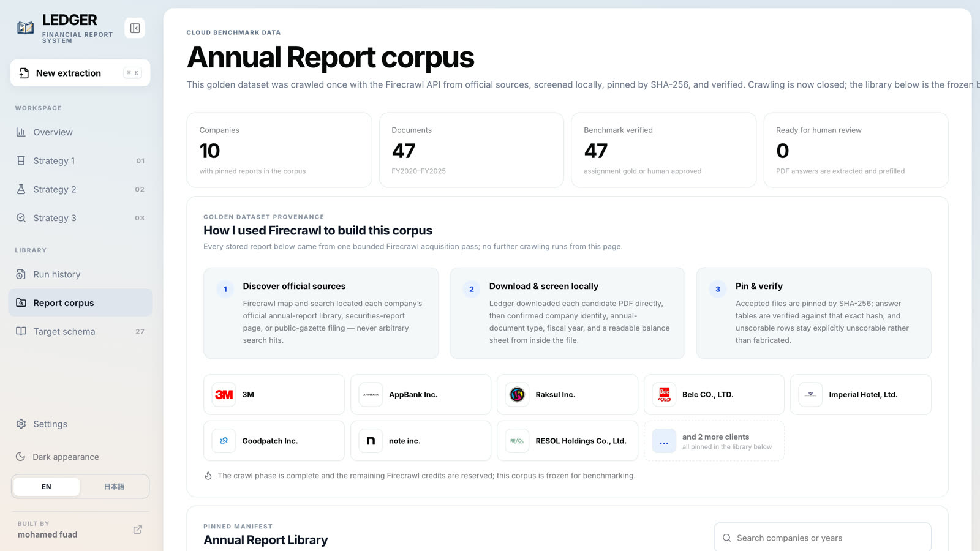The height and width of the screenshot is (551, 980).
Task: Click the Settings gear icon
Action: click(21, 424)
